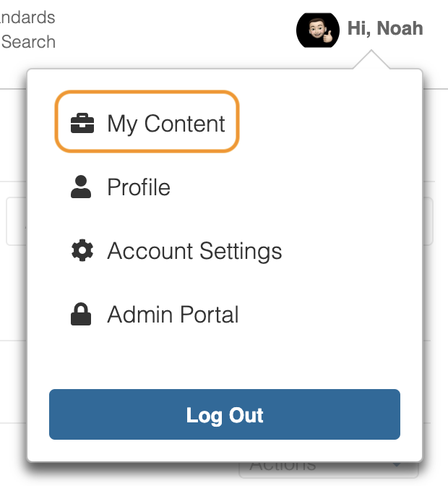Open the Account Settings menu text
The width and height of the screenshot is (448, 486).
pos(194,251)
